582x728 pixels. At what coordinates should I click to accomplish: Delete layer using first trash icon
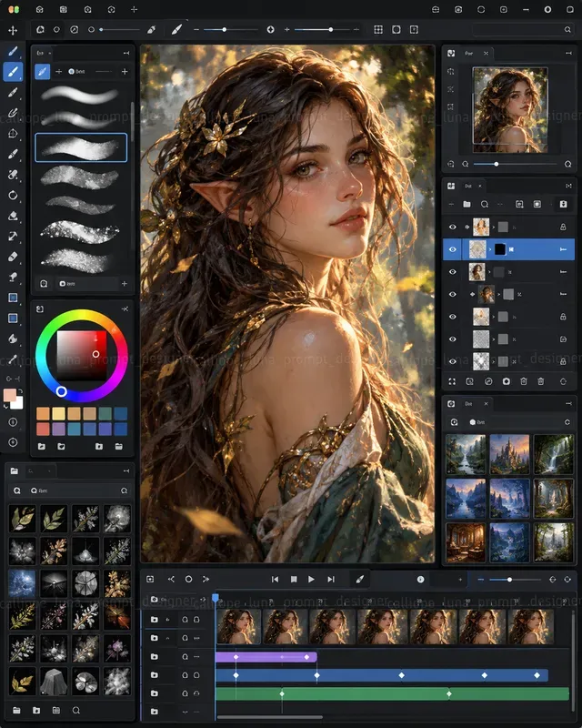(x=524, y=381)
